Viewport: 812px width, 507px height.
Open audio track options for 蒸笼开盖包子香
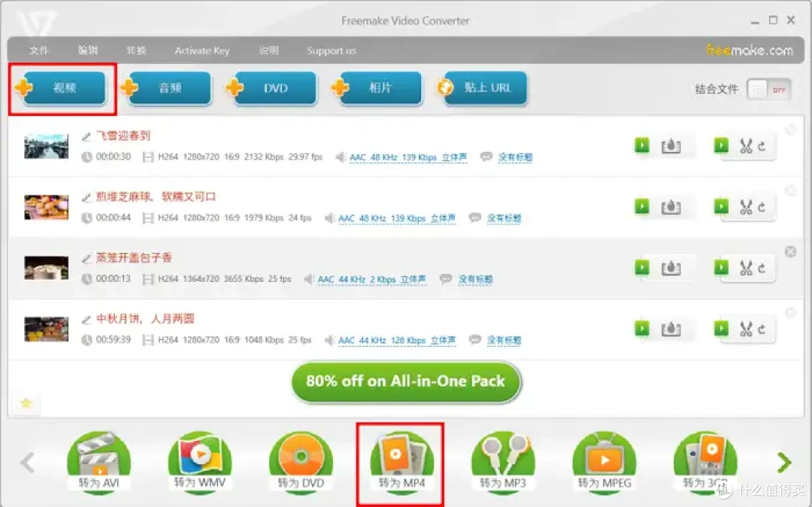[371, 280]
